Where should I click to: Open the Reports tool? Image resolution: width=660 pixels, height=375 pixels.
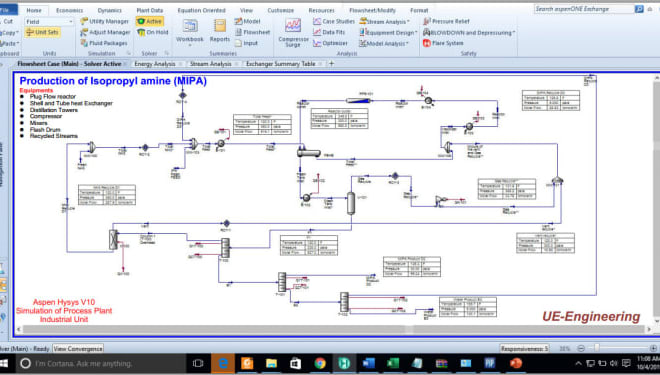(x=220, y=31)
